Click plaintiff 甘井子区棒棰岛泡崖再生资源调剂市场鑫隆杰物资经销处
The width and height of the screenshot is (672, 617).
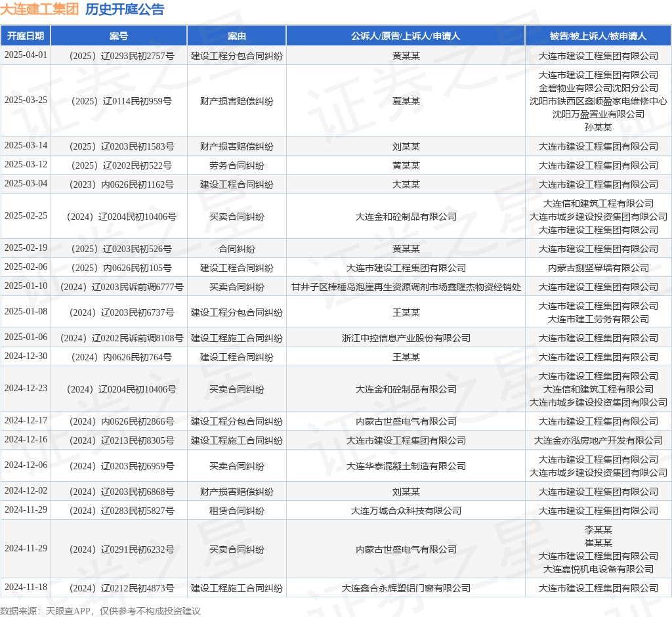pyautogui.click(x=406, y=287)
